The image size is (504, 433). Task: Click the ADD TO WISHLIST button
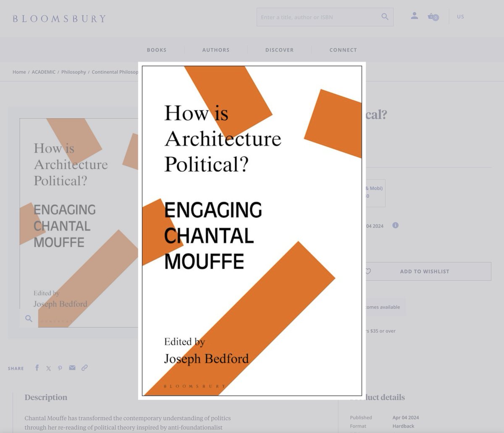425,271
